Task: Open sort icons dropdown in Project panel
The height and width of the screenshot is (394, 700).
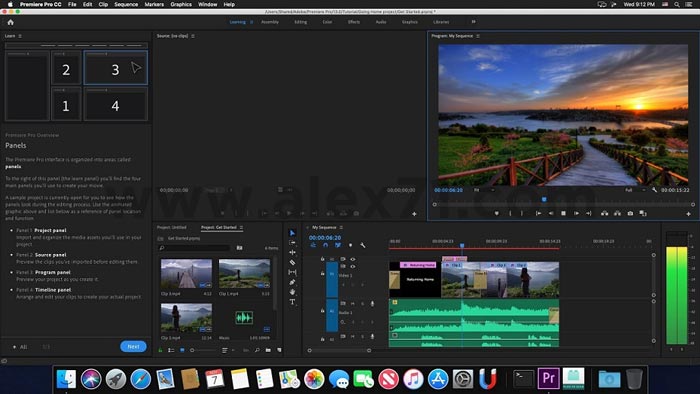Action: [226, 350]
